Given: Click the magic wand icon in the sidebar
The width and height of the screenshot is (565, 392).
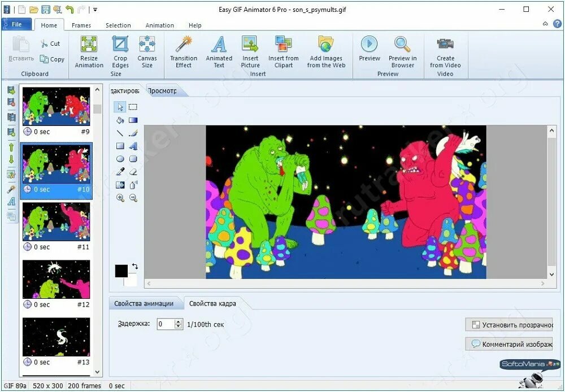Looking at the screenshot, I should [x=11, y=189].
